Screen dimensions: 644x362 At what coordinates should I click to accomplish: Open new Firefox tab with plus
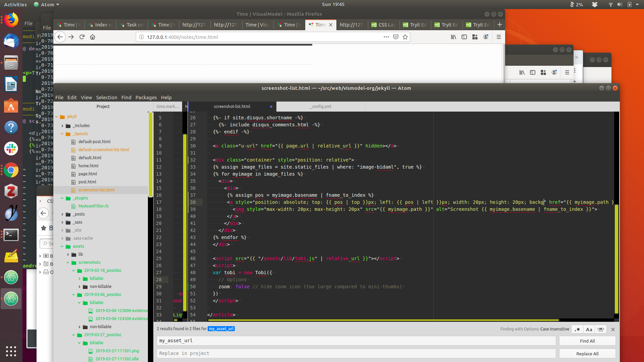coord(499,24)
